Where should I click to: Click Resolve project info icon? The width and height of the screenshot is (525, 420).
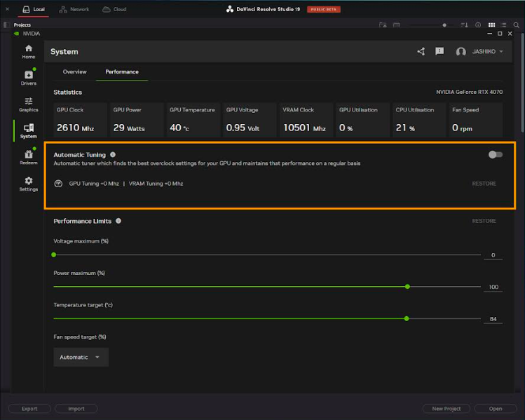(478, 25)
